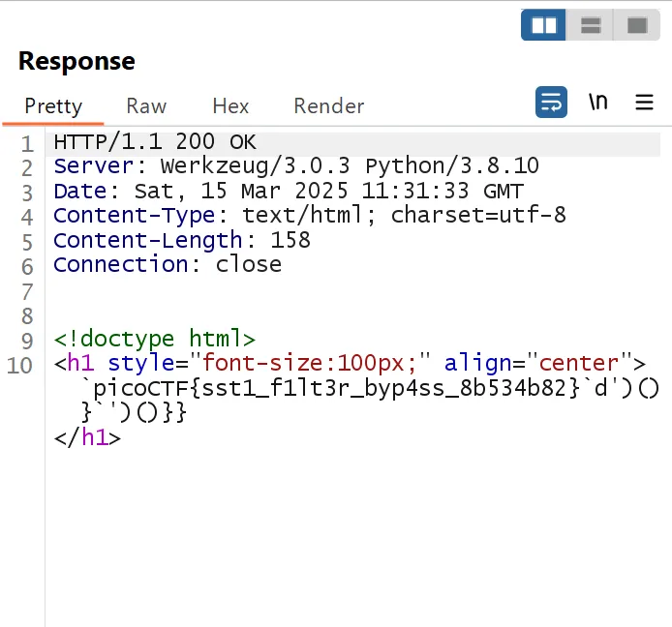
Task: Switch to side-by-side layout view
Action: coord(544,25)
